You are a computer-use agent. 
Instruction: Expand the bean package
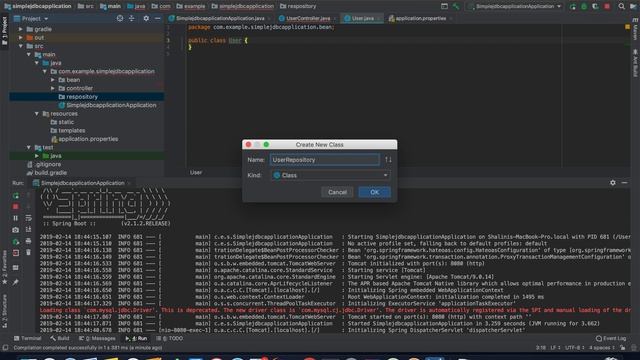click(x=53, y=80)
